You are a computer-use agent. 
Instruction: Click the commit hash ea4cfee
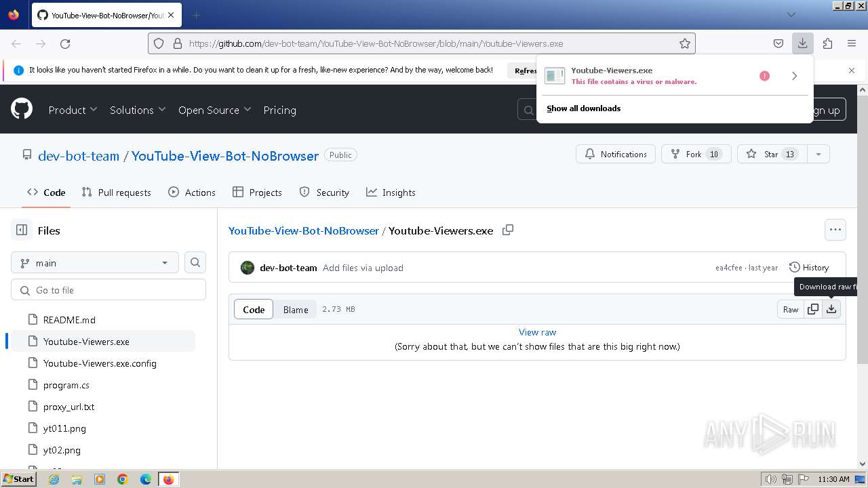(729, 268)
